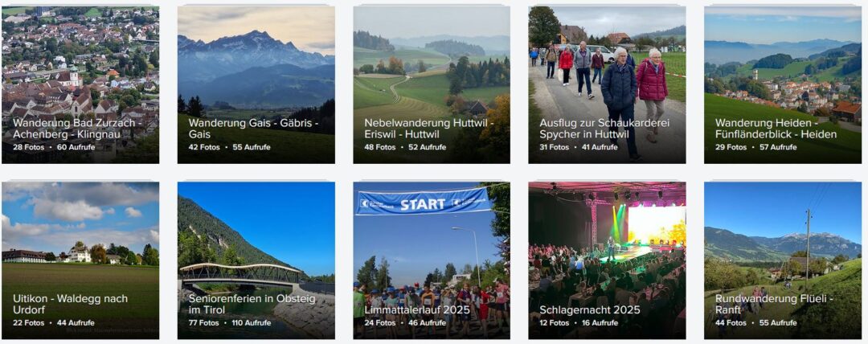The height and width of the screenshot is (344, 868).
Task: Open the Schlagernacht 2025 album
Action: pyautogui.click(x=608, y=260)
